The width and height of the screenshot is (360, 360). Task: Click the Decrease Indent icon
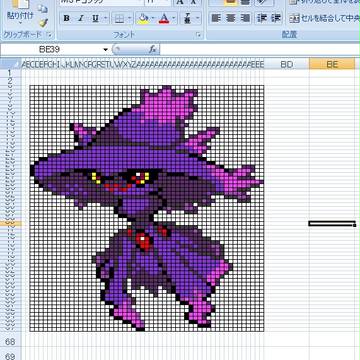pos(262,18)
